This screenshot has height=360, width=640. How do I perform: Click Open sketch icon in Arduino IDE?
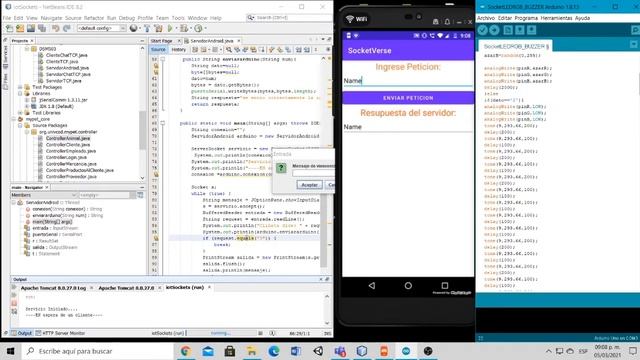point(520,30)
